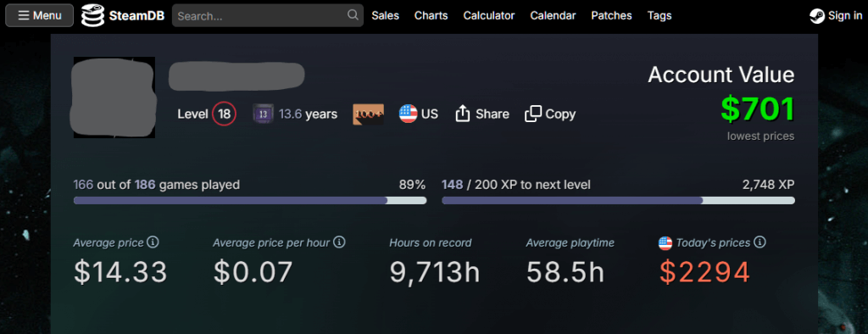Open the Charts menu item
868x334 pixels.
coord(431,15)
